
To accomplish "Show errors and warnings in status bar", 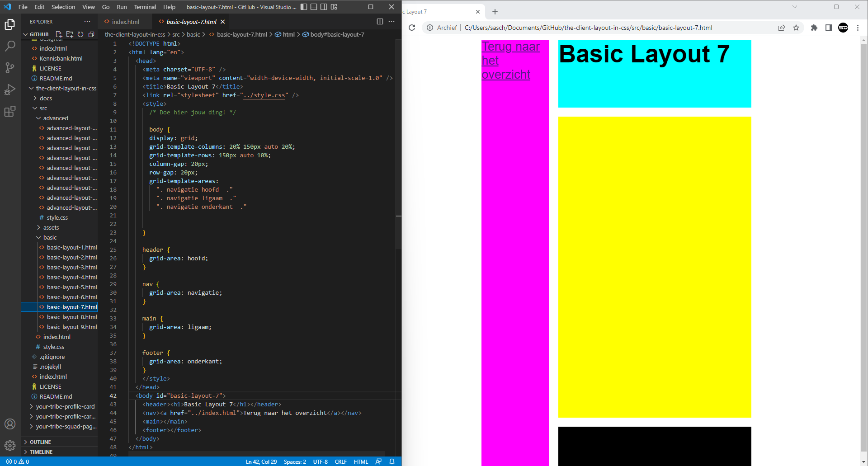I will 18,461.
